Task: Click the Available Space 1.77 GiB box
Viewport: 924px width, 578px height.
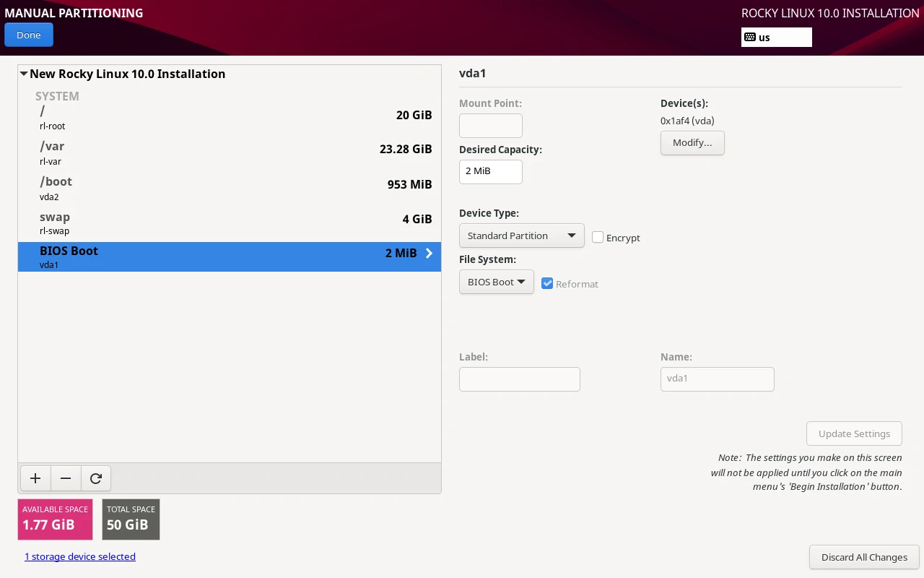Action: (x=56, y=519)
